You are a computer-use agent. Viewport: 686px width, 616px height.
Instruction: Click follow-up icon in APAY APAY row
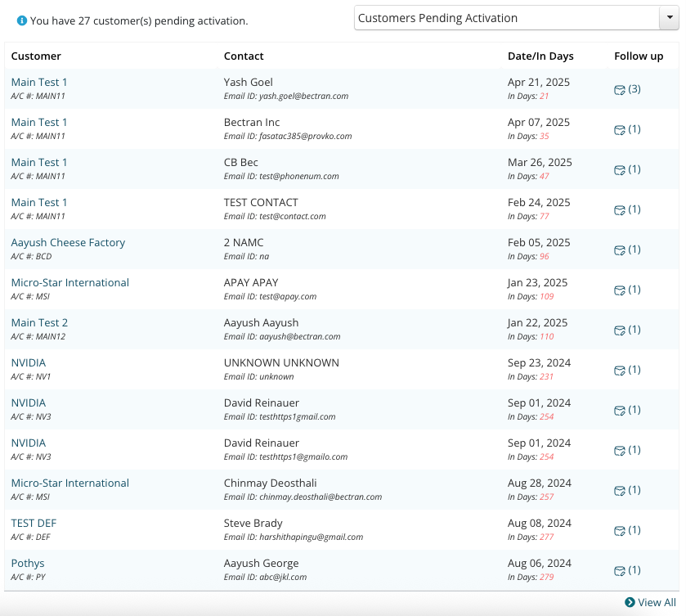pos(620,290)
